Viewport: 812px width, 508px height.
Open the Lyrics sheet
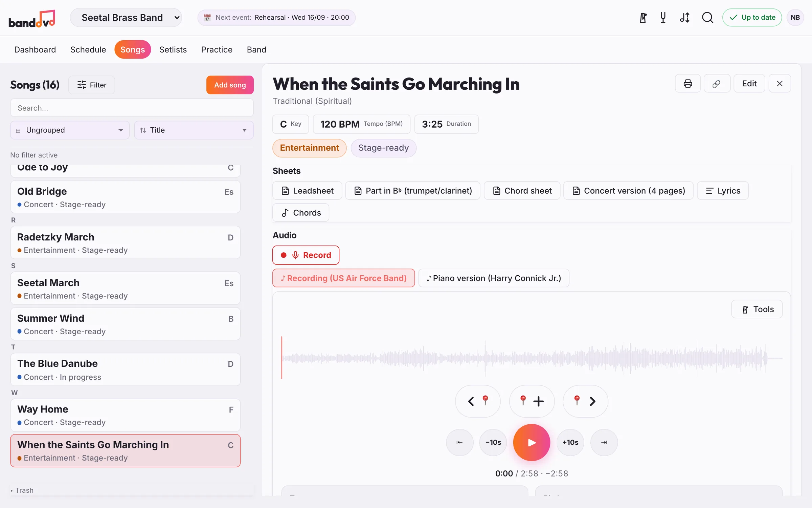723,191
